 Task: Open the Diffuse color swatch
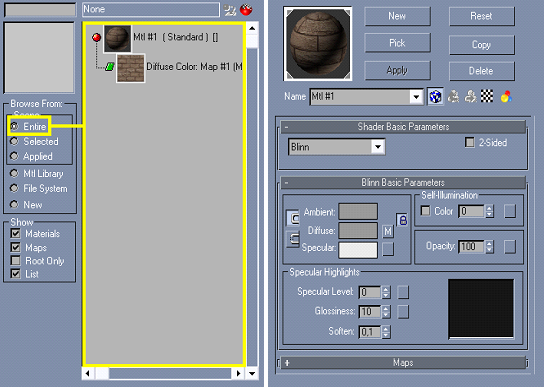pos(358,230)
